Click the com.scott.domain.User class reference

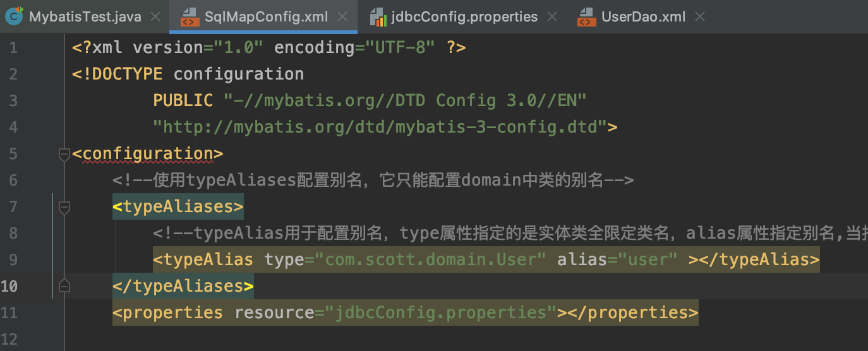(431, 260)
